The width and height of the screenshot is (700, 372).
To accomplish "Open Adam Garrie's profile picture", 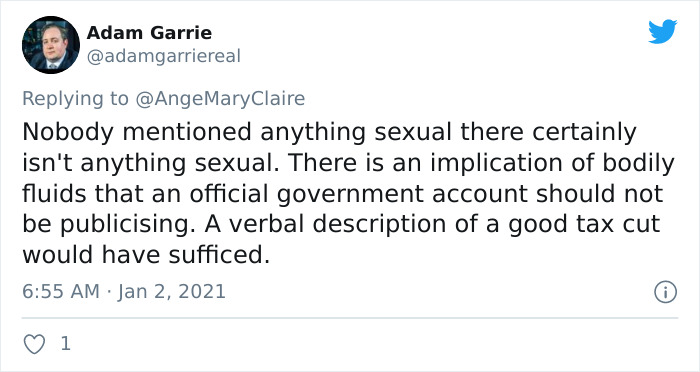I will click(51, 45).
